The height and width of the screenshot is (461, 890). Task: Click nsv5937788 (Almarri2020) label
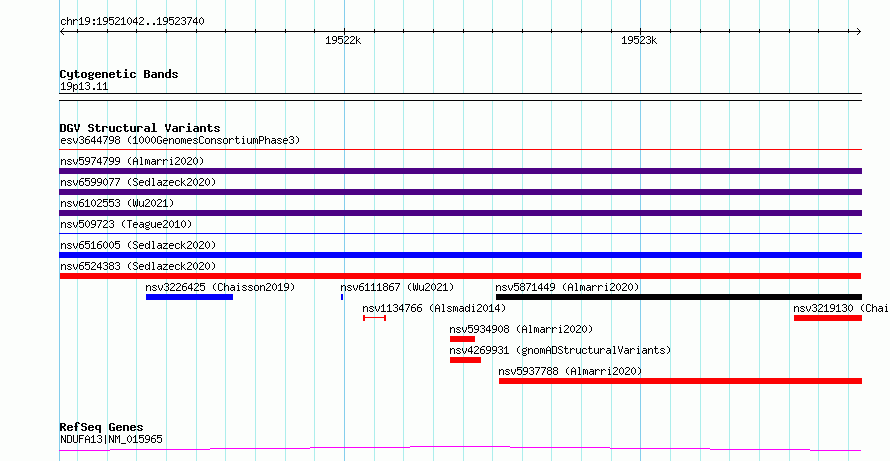(570, 371)
